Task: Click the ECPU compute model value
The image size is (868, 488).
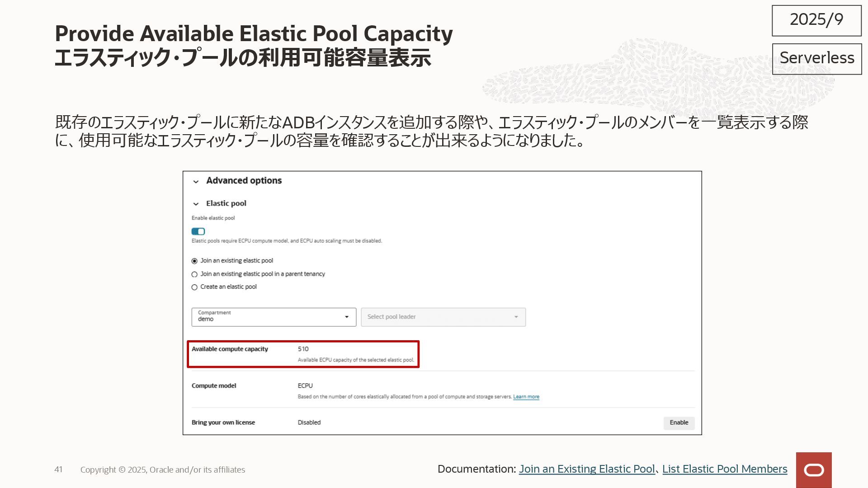Action: [x=305, y=385]
